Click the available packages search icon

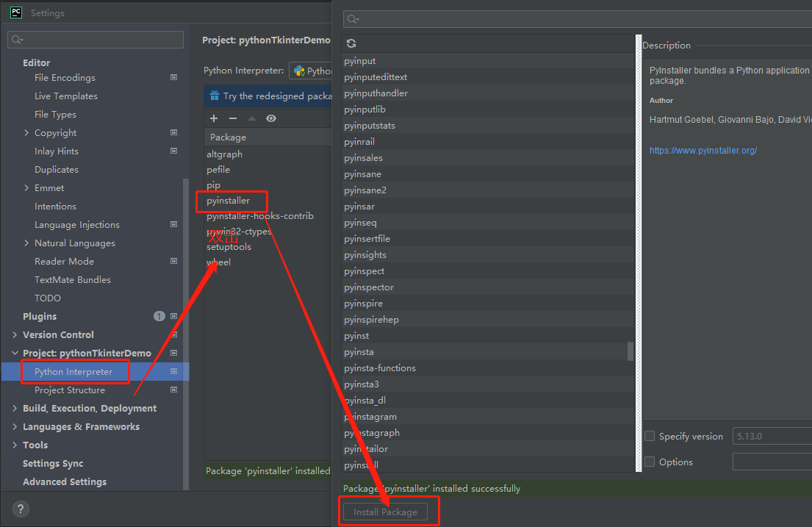click(x=353, y=19)
